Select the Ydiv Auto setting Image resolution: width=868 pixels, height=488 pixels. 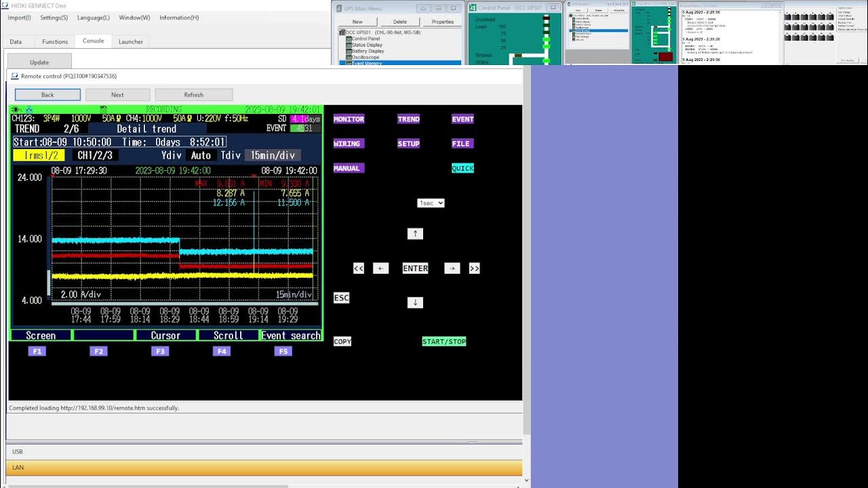[x=201, y=155]
